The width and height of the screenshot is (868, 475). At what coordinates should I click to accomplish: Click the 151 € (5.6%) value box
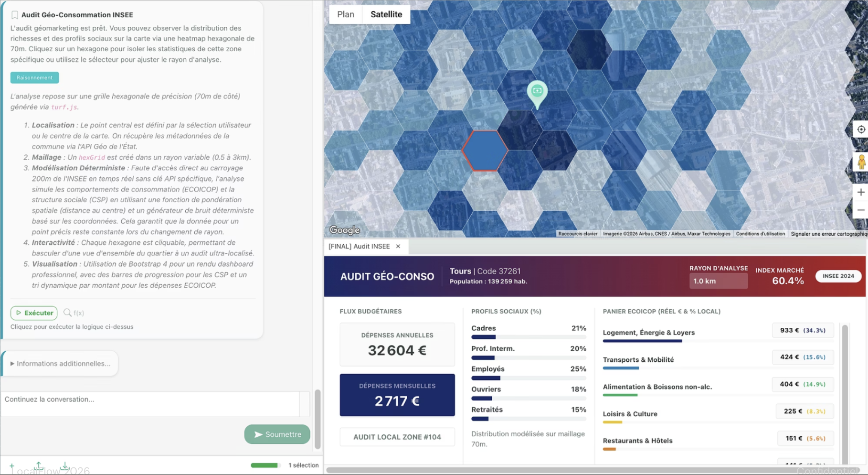[806, 438]
